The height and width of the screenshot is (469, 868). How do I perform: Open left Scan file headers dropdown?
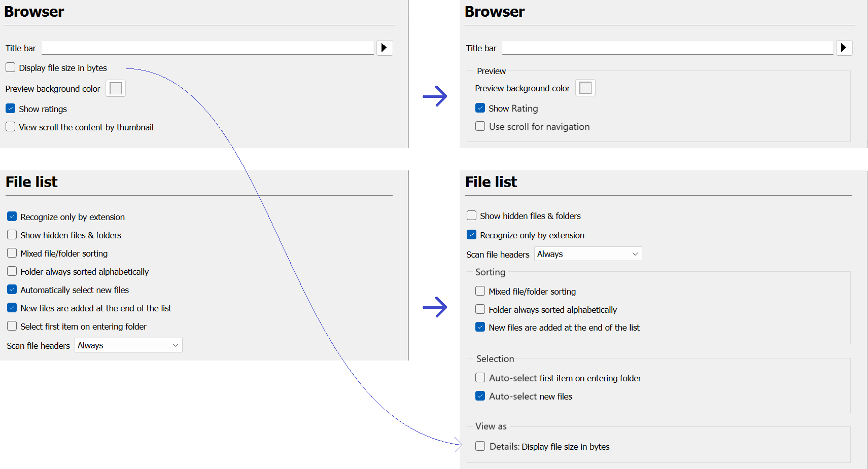[x=128, y=345]
